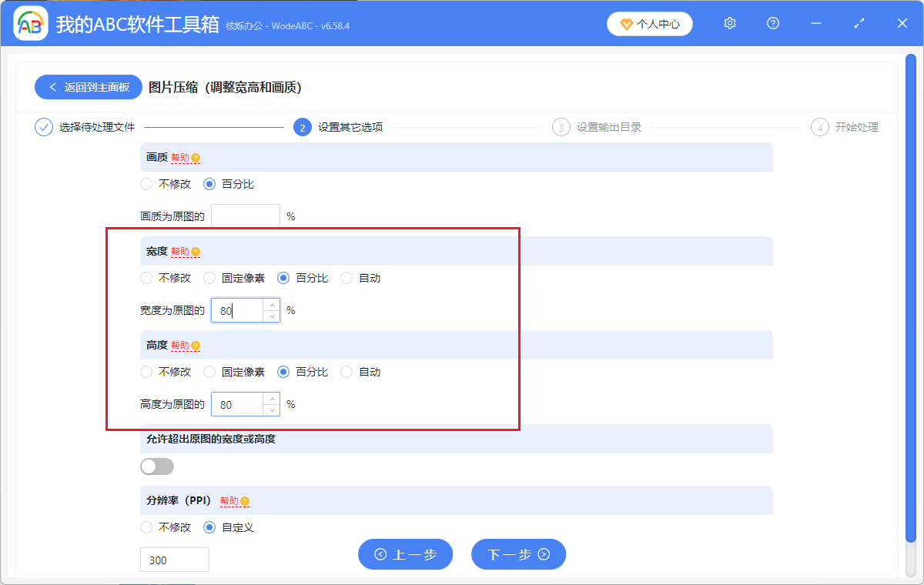The height and width of the screenshot is (585, 924).
Task: Select 自动 mode for 宽度
Action: click(x=346, y=278)
